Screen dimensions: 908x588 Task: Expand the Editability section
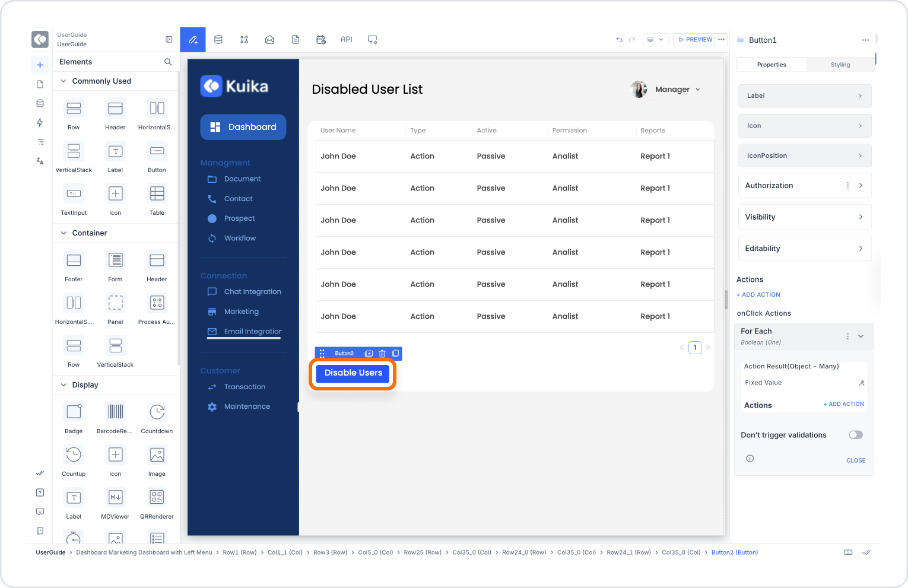click(x=805, y=249)
